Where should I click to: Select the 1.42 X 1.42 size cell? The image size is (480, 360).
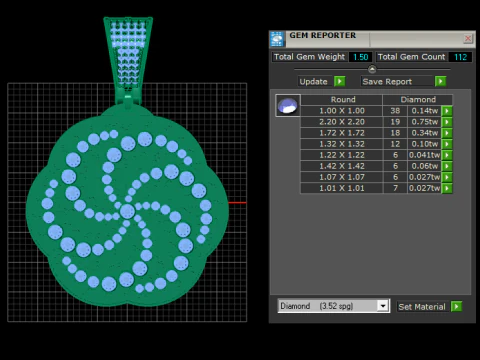pos(342,166)
